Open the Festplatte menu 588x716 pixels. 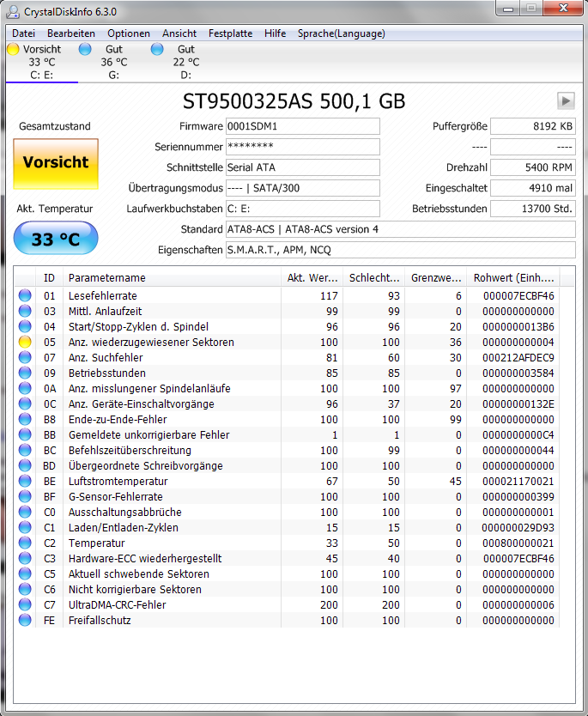tap(231, 33)
